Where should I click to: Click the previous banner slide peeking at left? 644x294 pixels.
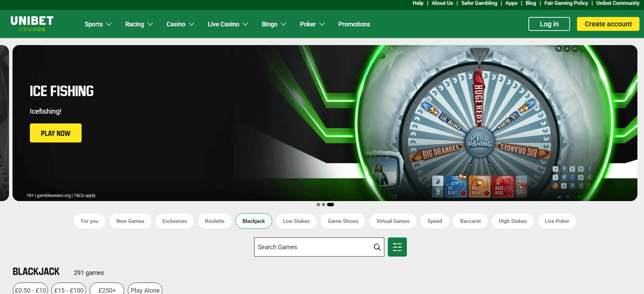(x=4, y=123)
